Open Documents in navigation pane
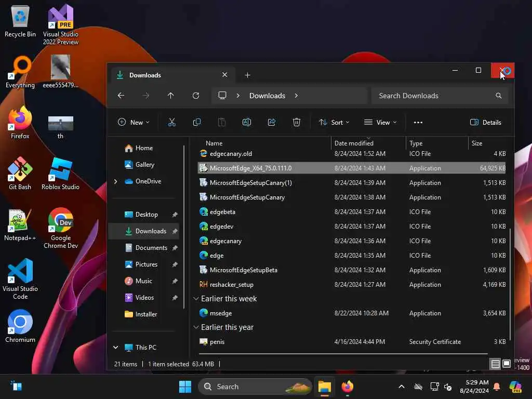Screen dimensions: 532x399 [151, 248]
